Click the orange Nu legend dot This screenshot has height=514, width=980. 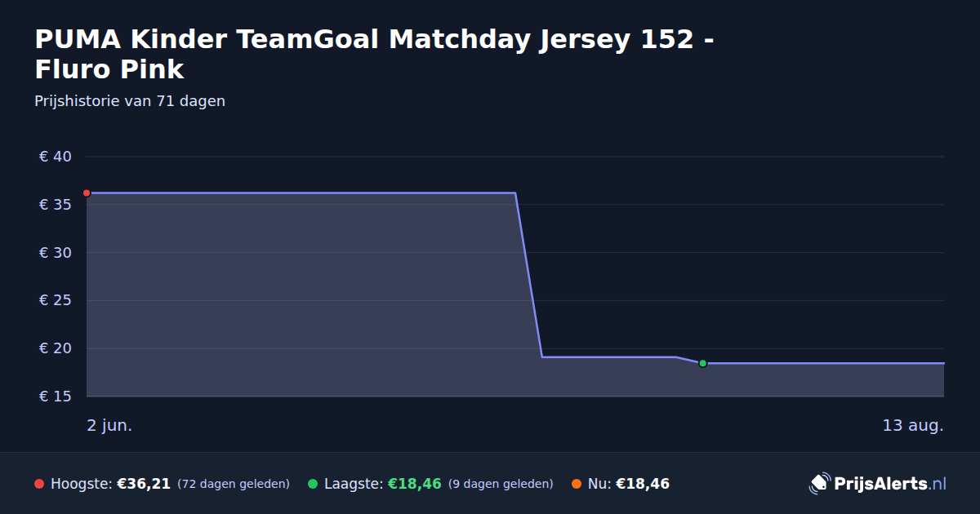pyautogui.click(x=577, y=484)
